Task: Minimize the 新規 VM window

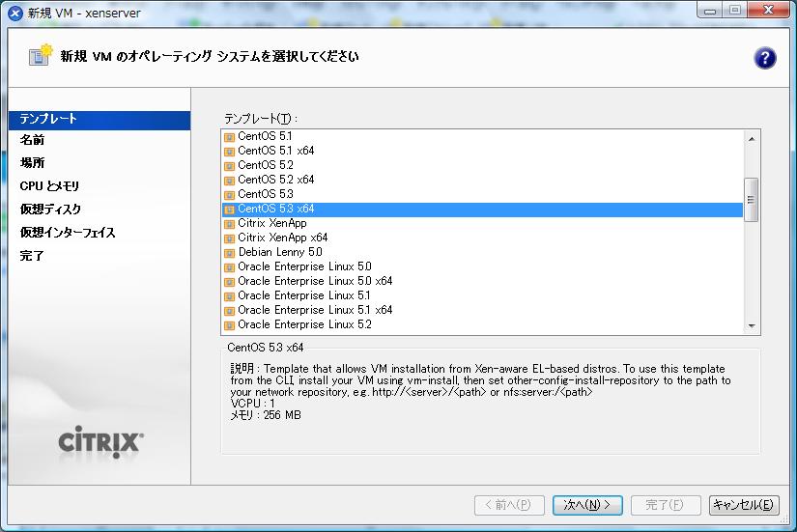Action: [710, 11]
